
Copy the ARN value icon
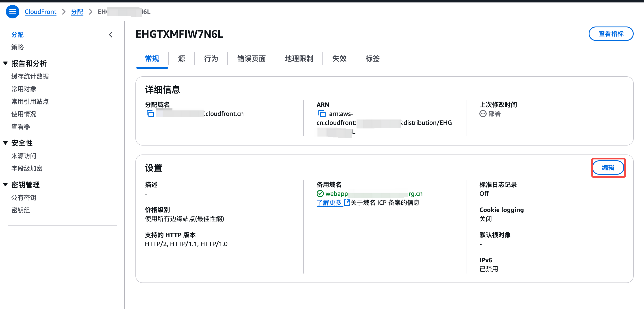point(322,114)
